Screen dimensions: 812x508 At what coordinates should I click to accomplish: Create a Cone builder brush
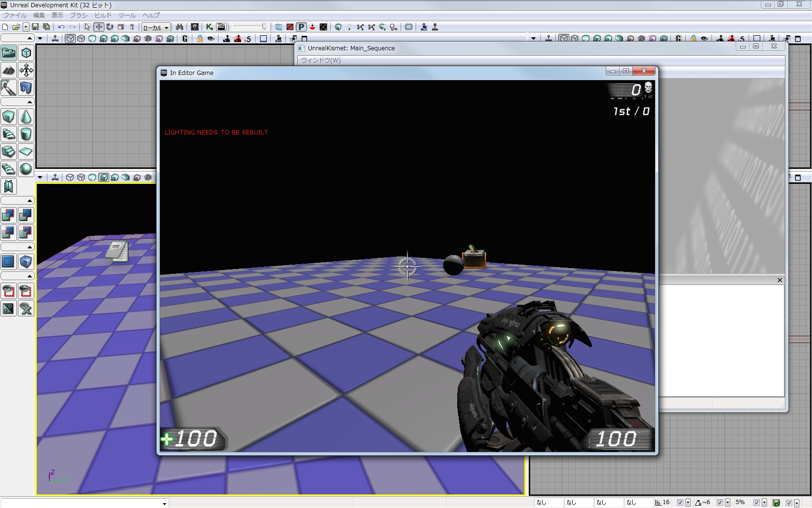(x=26, y=117)
